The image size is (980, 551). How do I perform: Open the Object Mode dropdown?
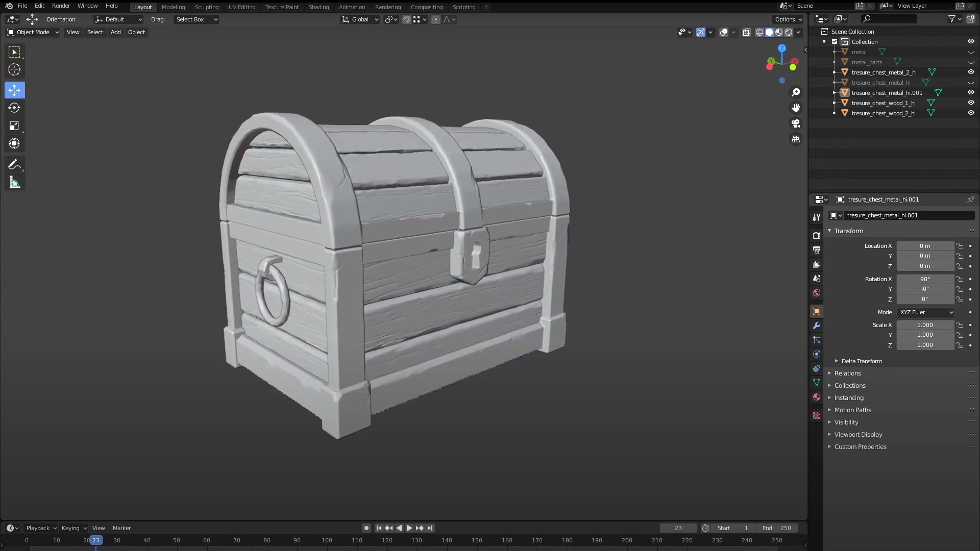point(33,32)
